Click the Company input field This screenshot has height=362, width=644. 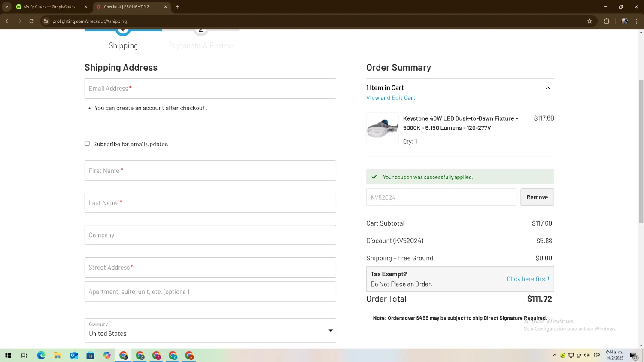pyautogui.click(x=210, y=235)
